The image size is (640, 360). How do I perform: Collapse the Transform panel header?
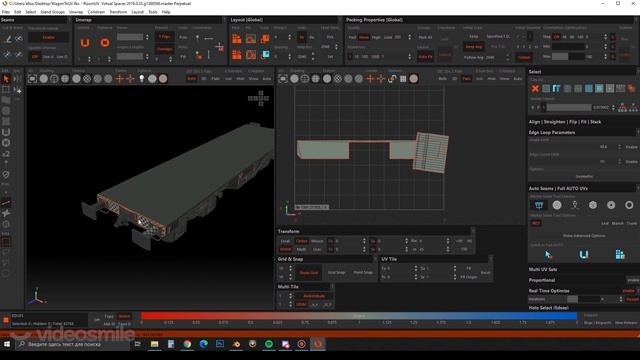click(289, 231)
